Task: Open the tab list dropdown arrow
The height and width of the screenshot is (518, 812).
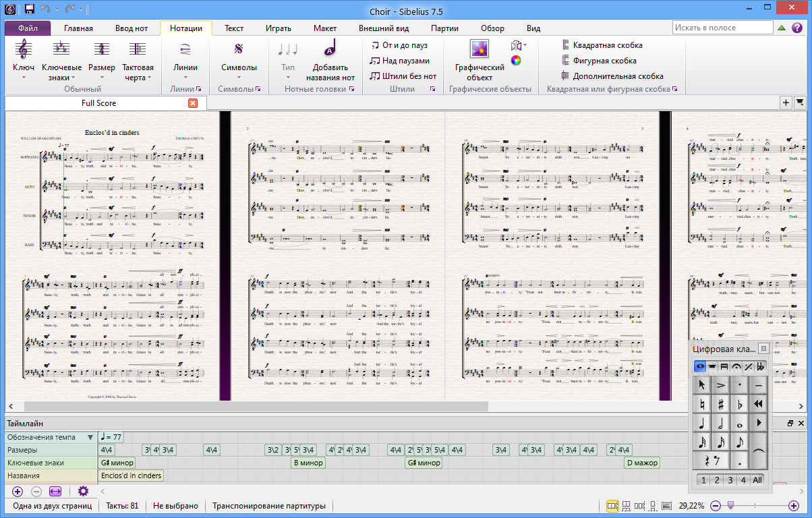Action: (x=800, y=103)
